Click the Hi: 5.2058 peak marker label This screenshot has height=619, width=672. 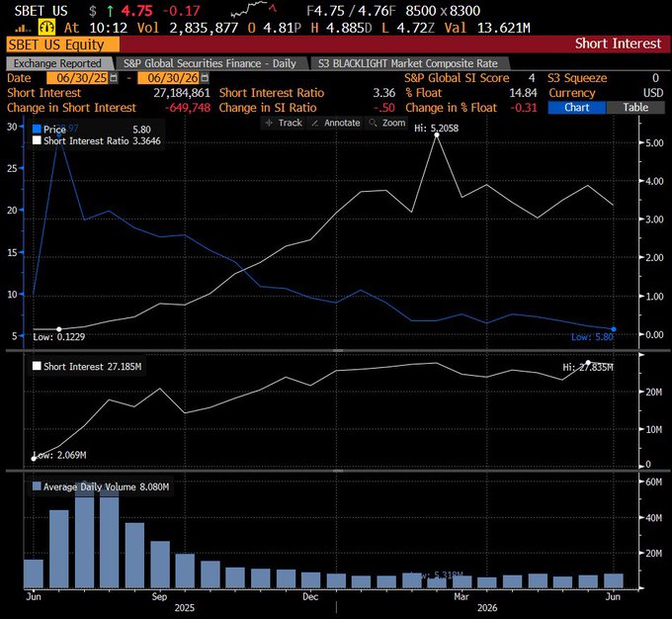[x=436, y=129]
